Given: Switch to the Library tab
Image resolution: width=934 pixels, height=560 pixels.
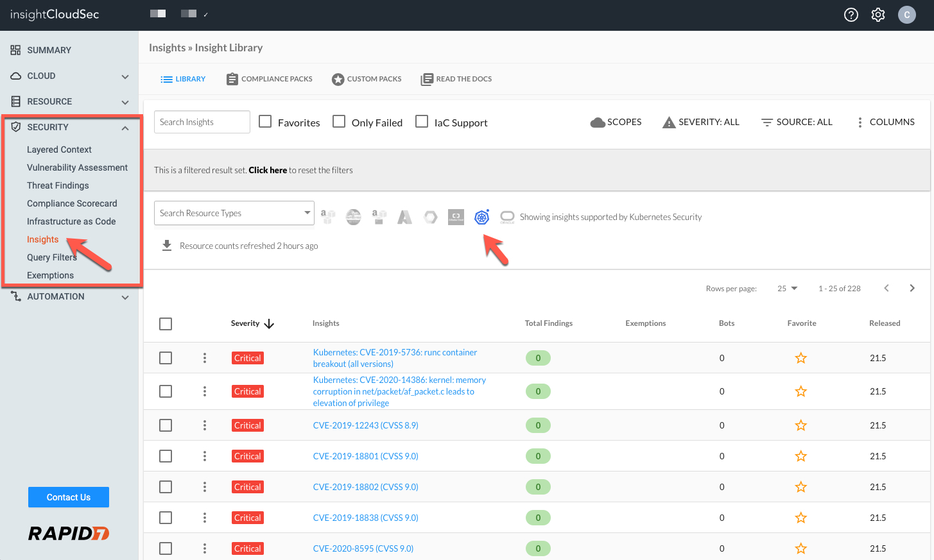Looking at the screenshot, I should (183, 79).
